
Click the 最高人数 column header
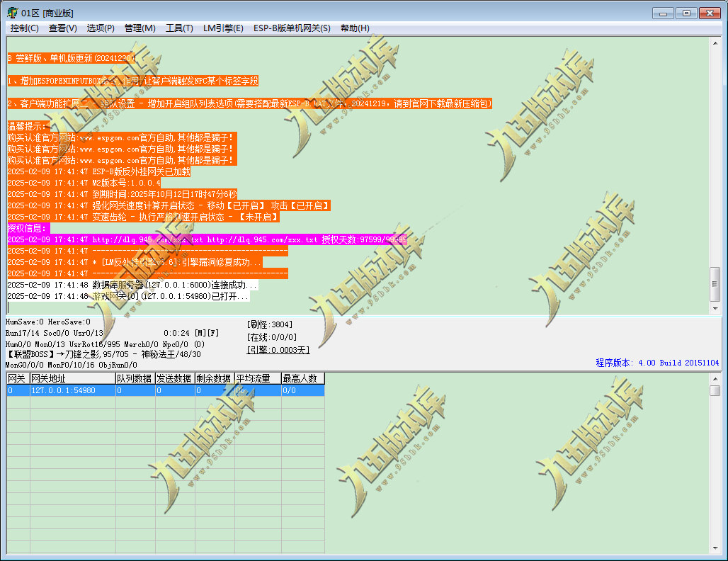(x=302, y=378)
